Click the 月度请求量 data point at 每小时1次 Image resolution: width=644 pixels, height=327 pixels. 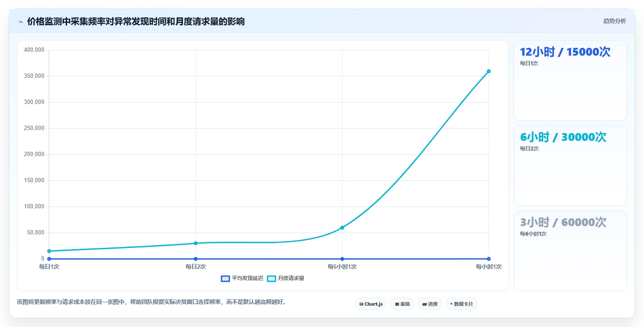coord(489,71)
